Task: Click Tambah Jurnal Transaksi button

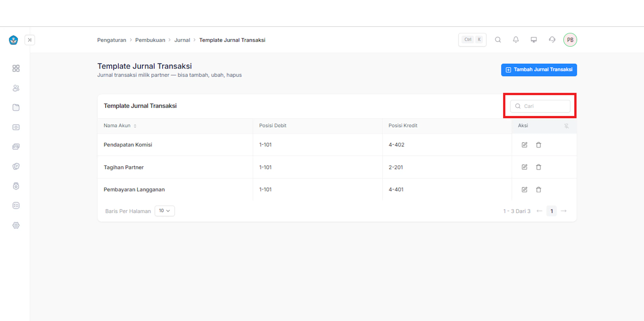Action: tap(539, 70)
